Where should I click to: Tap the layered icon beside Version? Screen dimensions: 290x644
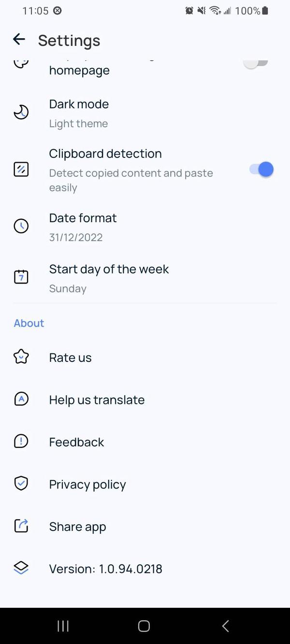coord(21,568)
